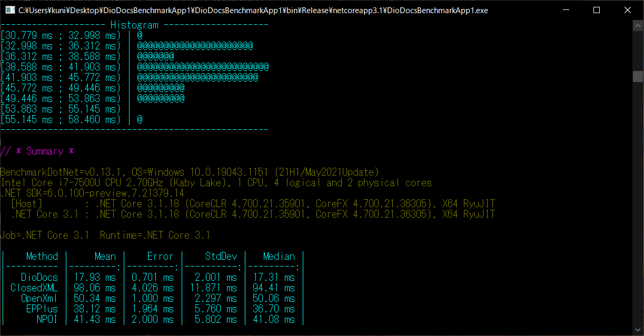Click NPOI error value '2.000 ms'
644x336 pixels.
click(x=153, y=319)
